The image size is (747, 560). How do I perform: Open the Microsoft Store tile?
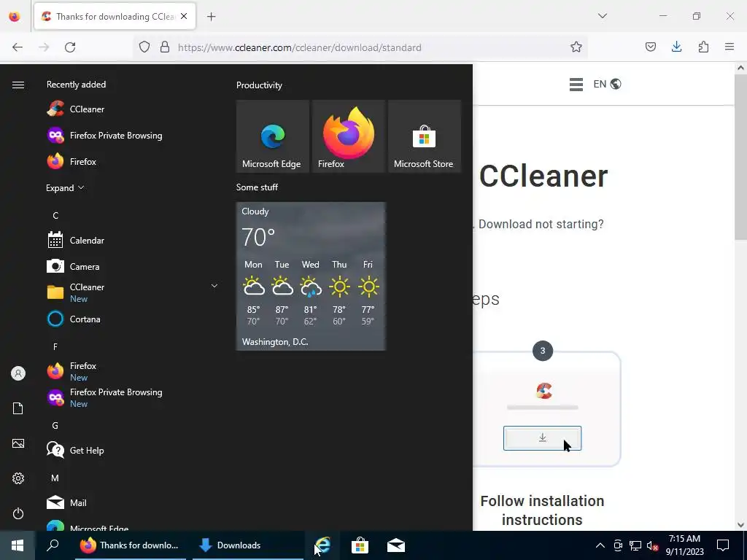click(425, 136)
